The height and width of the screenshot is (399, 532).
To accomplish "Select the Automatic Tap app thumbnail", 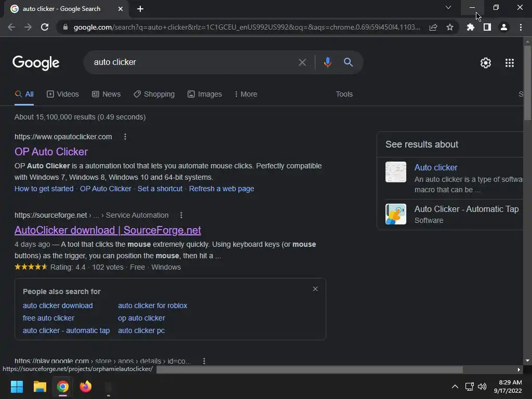I will click(x=395, y=214).
